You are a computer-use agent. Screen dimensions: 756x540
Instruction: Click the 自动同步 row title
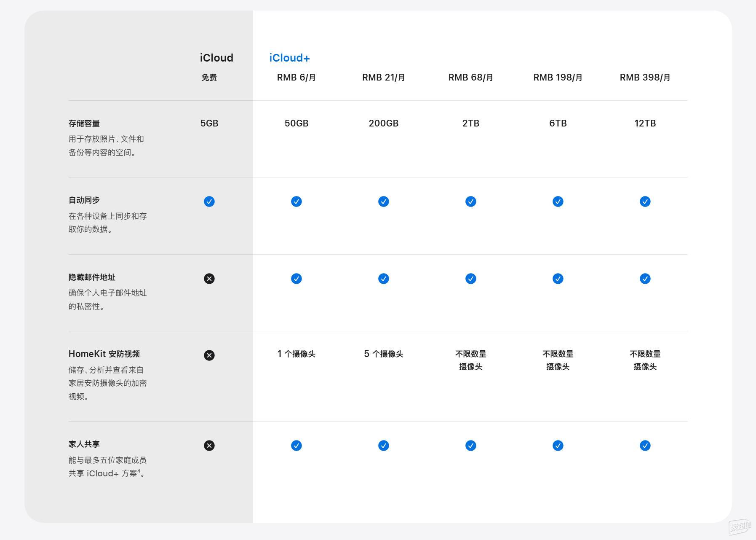point(84,200)
